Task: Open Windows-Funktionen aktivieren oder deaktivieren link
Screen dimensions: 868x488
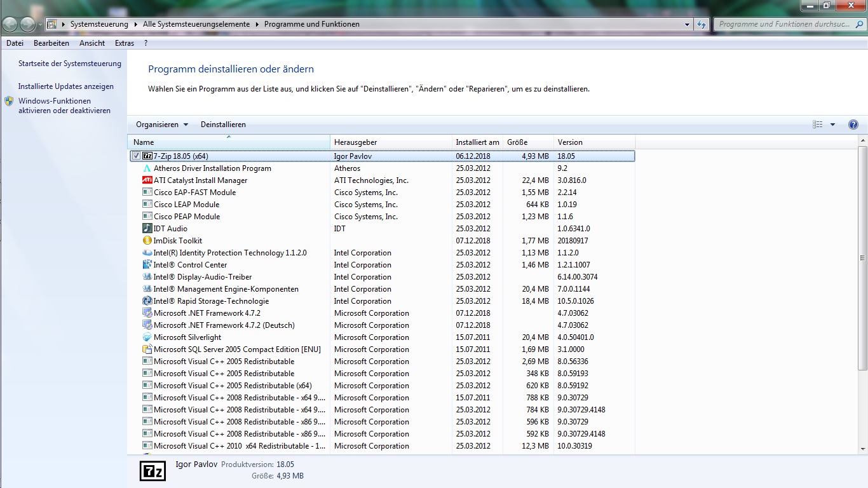Action: point(64,105)
